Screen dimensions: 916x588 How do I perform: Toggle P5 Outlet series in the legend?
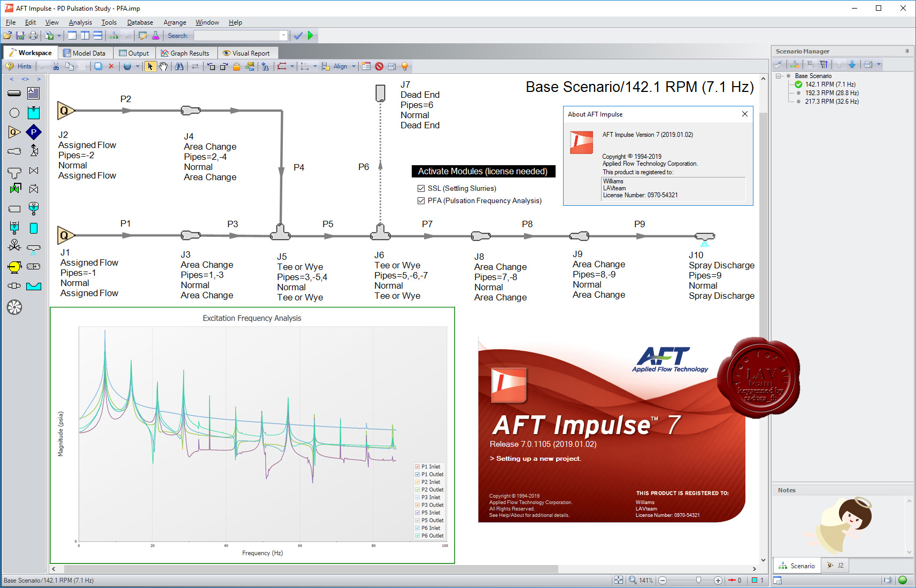coord(418,520)
